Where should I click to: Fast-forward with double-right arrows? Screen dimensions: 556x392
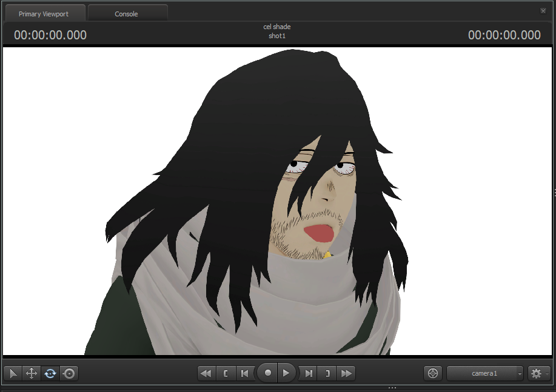(346, 373)
